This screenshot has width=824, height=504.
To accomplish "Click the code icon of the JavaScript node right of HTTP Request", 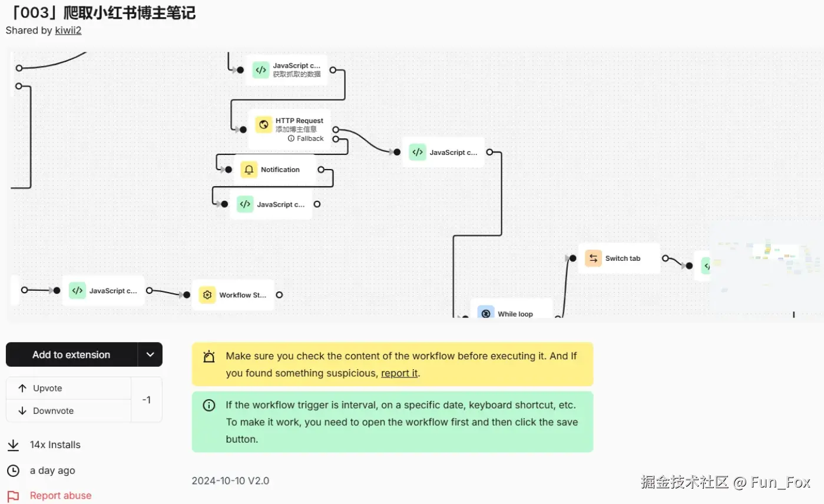I will (x=418, y=152).
